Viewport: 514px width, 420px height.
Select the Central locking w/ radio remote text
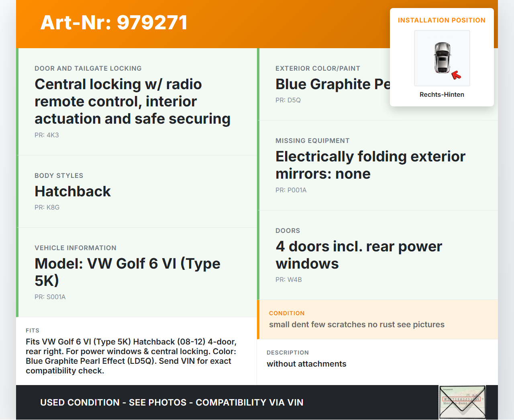(133, 101)
